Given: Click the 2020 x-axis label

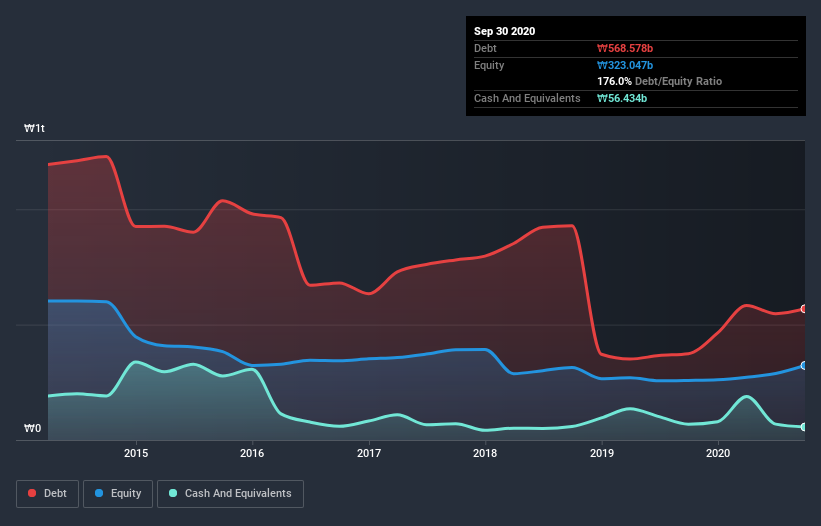Looking at the screenshot, I should point(718,453).
